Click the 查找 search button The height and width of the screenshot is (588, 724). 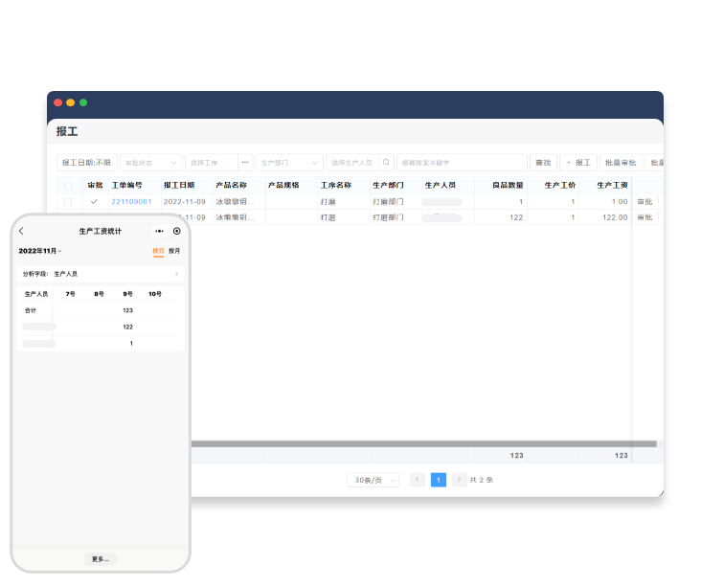tap(543, 163)
